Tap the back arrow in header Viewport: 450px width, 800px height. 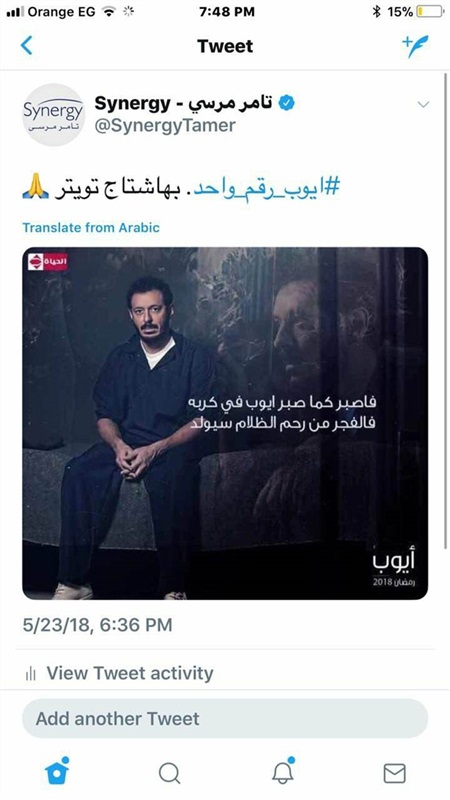[x=27, y=45]
